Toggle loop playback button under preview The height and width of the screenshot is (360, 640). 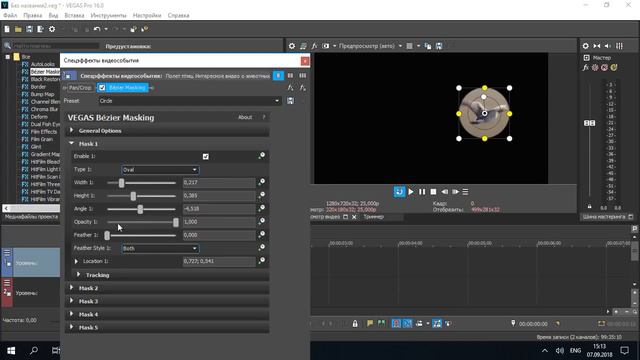[x=399, y=192]
